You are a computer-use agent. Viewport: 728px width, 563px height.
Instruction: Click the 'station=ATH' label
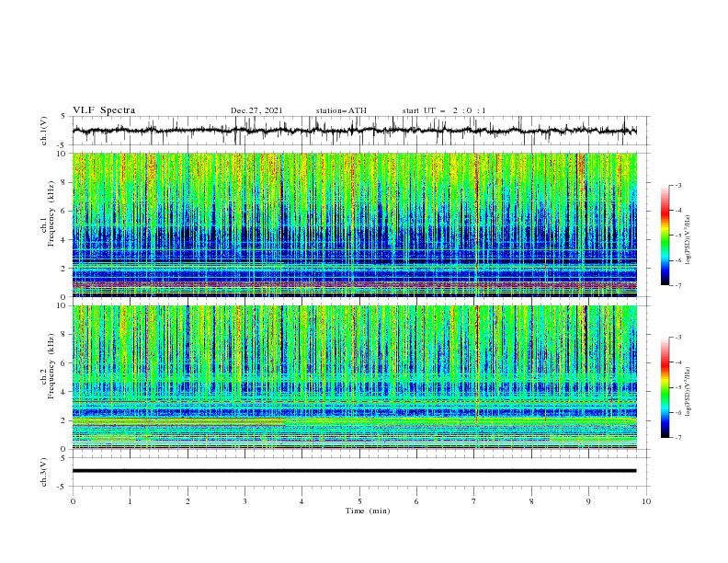tap(341, 110)
